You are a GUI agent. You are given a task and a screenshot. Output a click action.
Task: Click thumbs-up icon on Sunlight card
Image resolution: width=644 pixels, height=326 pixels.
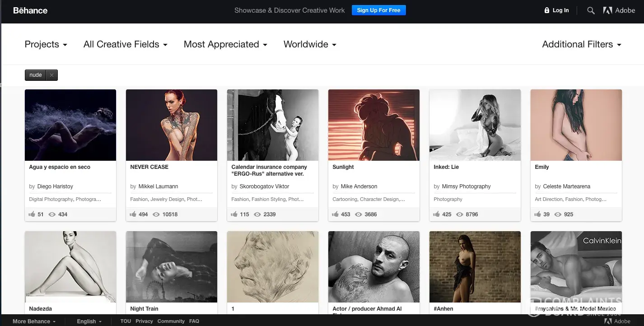(336, 214)
